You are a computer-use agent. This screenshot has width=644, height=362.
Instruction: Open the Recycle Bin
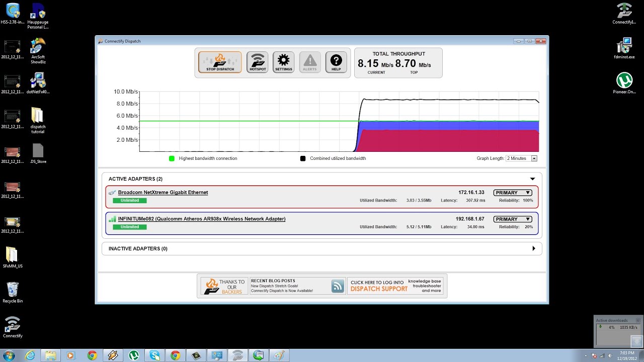[13, 293]
